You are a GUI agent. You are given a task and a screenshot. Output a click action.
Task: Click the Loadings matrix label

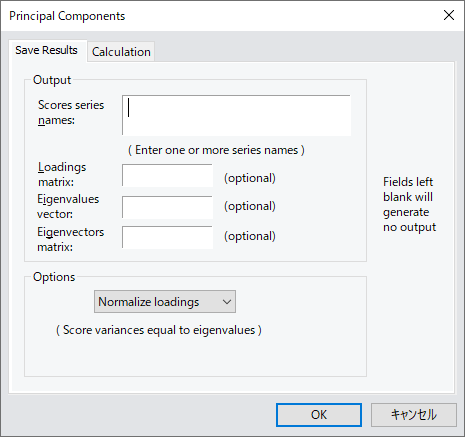(62, 174)
